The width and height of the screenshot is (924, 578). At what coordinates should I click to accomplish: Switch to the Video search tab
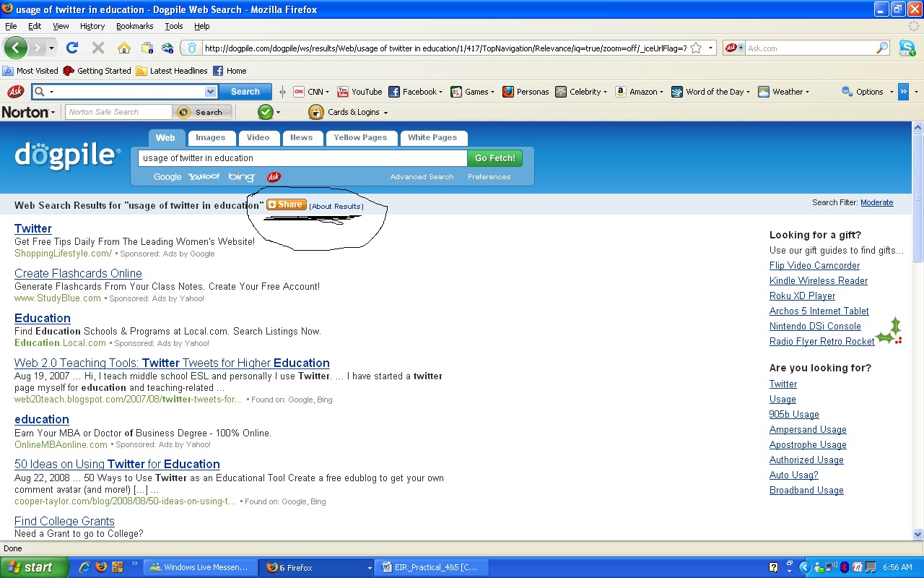point(258,137)
